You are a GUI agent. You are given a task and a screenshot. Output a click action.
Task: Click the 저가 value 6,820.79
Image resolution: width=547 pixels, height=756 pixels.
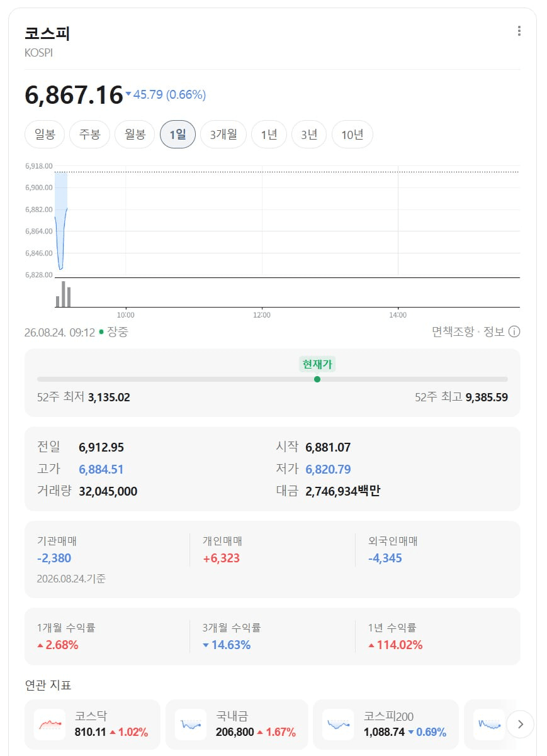pyautogui.click(x=328, y=469)
